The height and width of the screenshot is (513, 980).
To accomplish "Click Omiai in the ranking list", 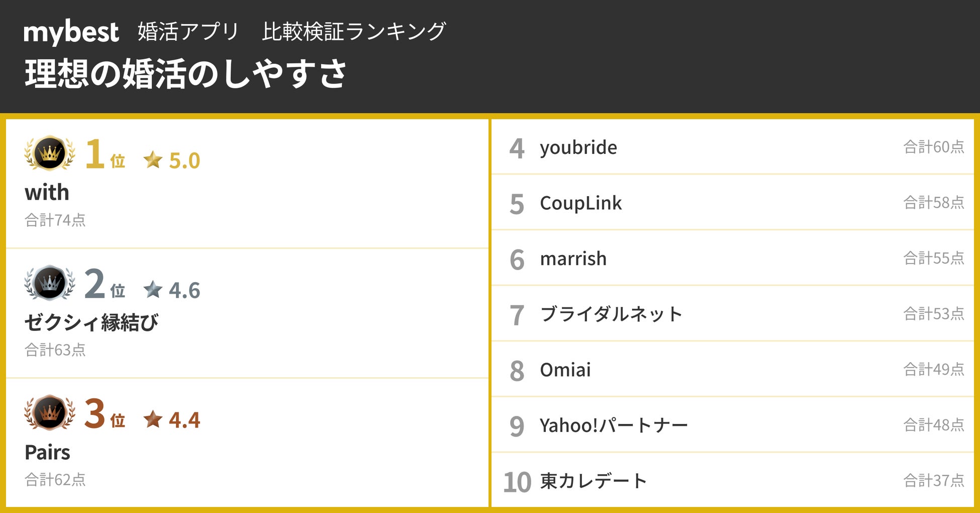I will pyautogui.click(x=565, y=370).
